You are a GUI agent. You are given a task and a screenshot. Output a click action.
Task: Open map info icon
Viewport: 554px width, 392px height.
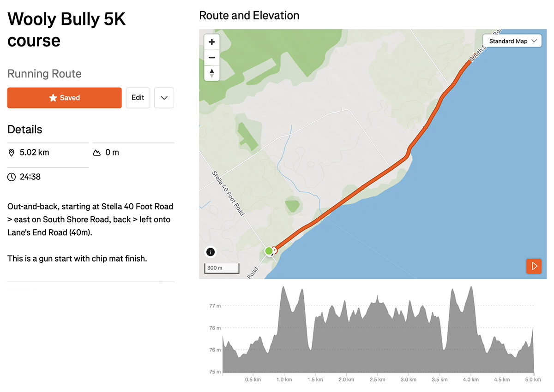click(x=210, y=252)
